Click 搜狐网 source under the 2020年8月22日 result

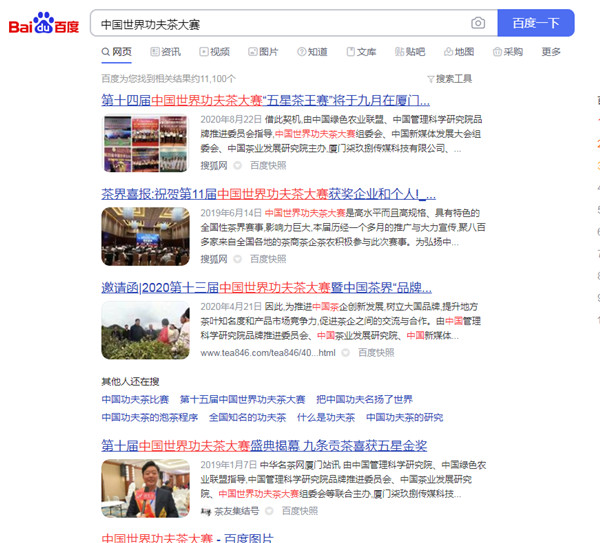coord(214,165)
